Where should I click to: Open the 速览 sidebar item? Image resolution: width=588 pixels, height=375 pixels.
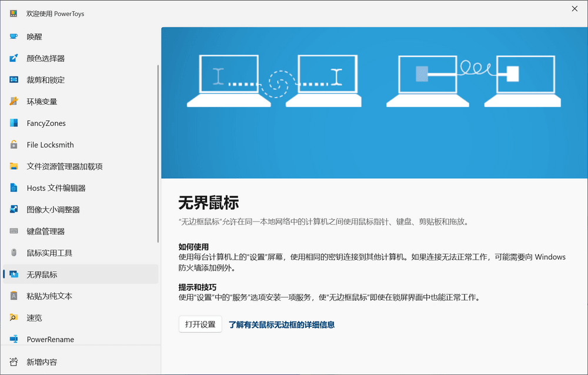point(34,318)
